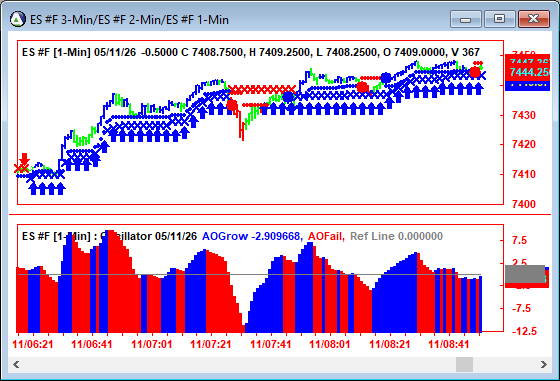Minimize the ES #F chart window
This screenshot has width=560, height=381.
pos(466,19)
